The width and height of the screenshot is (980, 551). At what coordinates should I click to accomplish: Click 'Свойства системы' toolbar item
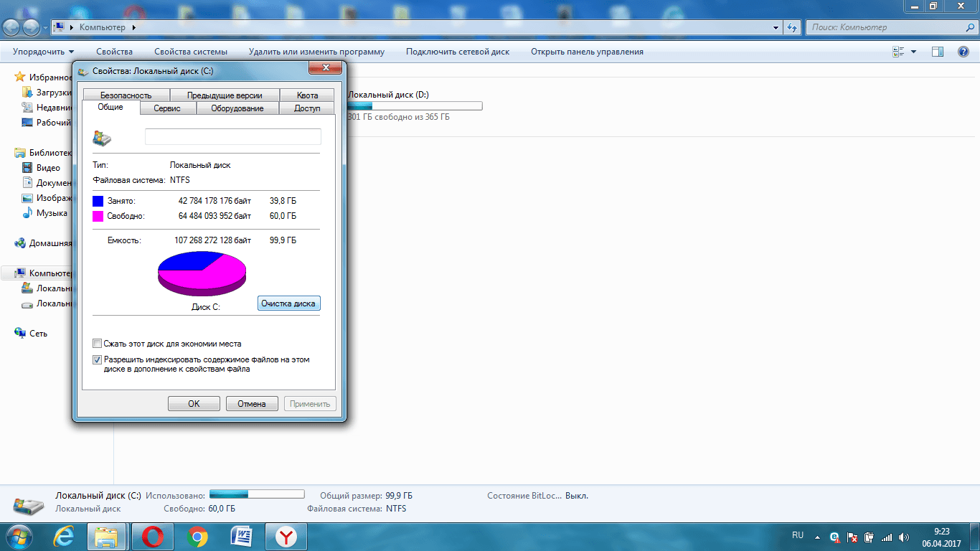(191, 52)
